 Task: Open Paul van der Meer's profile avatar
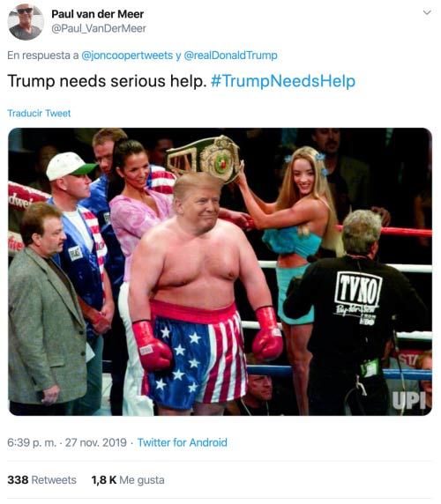click(26, 22)
